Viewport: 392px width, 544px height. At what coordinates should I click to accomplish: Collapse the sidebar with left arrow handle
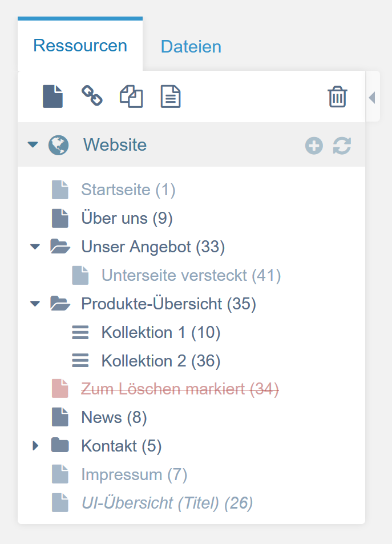[x=372, y=97]
